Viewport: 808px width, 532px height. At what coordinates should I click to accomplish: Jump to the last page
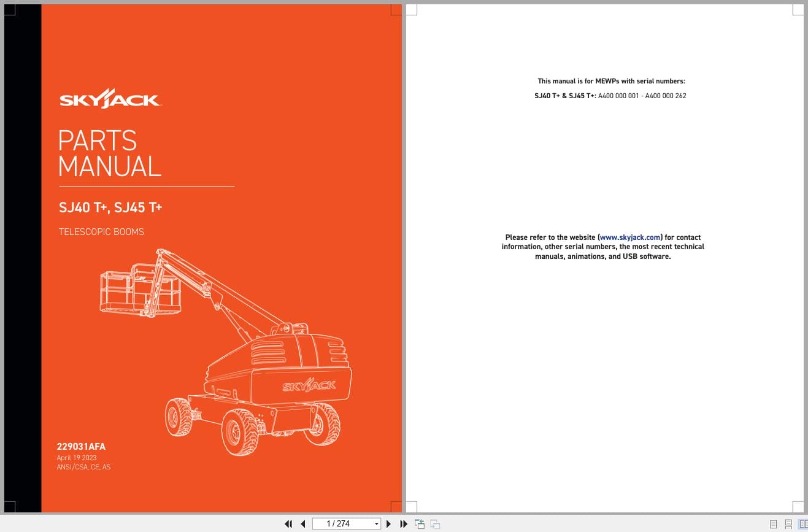[x=403, y=523]
